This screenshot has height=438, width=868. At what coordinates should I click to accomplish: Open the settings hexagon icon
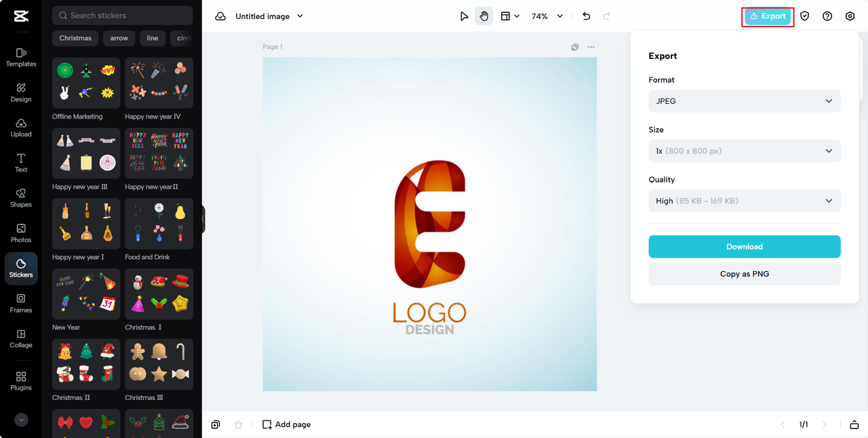click(x=850, y=16)
